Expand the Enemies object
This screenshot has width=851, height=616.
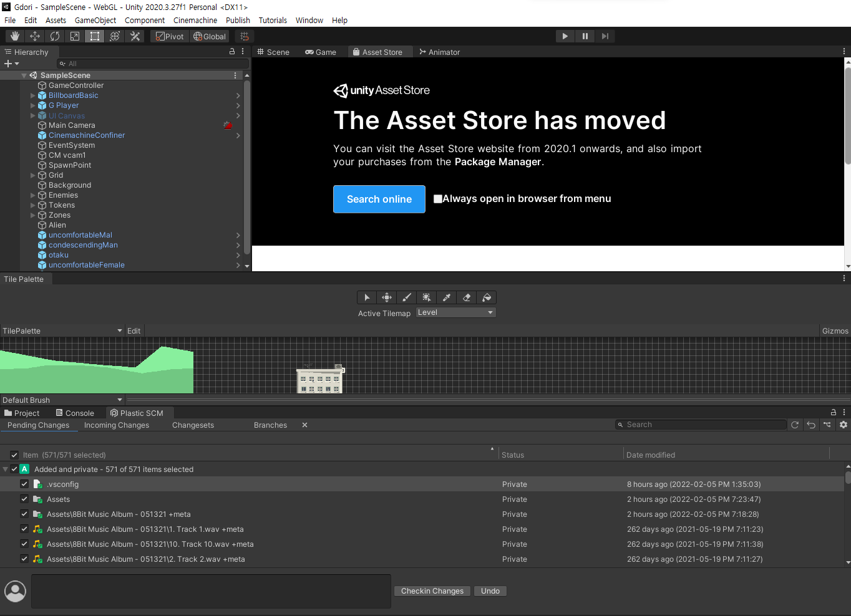[x=33, y=195]
